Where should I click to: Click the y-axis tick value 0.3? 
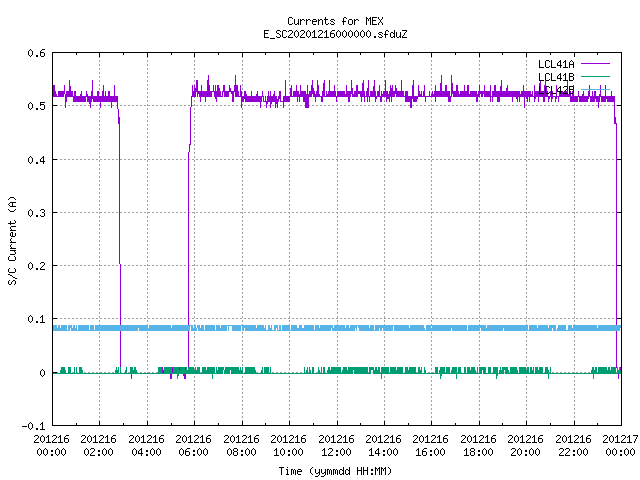point(36,213)
